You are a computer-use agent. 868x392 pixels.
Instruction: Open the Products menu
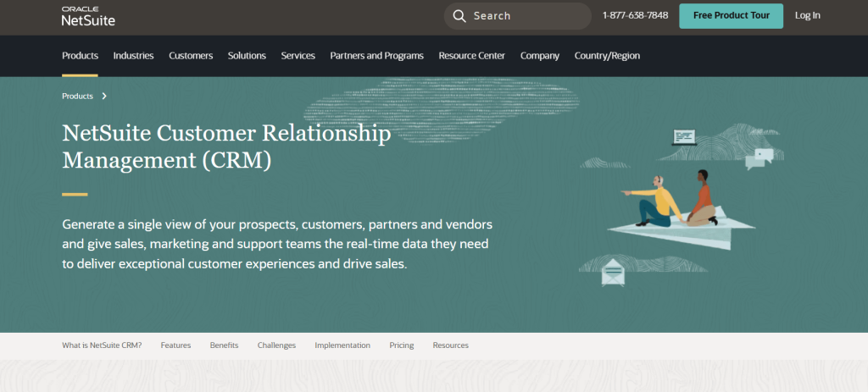click(x=81, y=56)
